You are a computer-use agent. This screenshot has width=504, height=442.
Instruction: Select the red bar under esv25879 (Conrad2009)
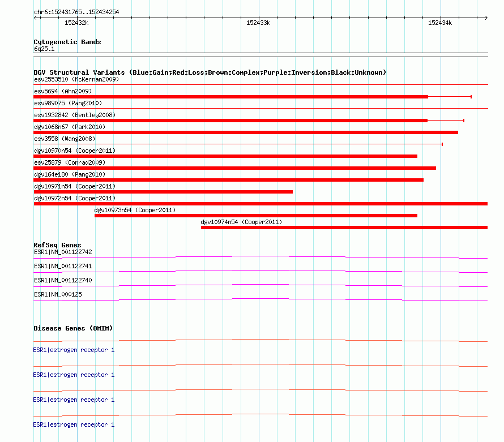click(x=234, y=168)
